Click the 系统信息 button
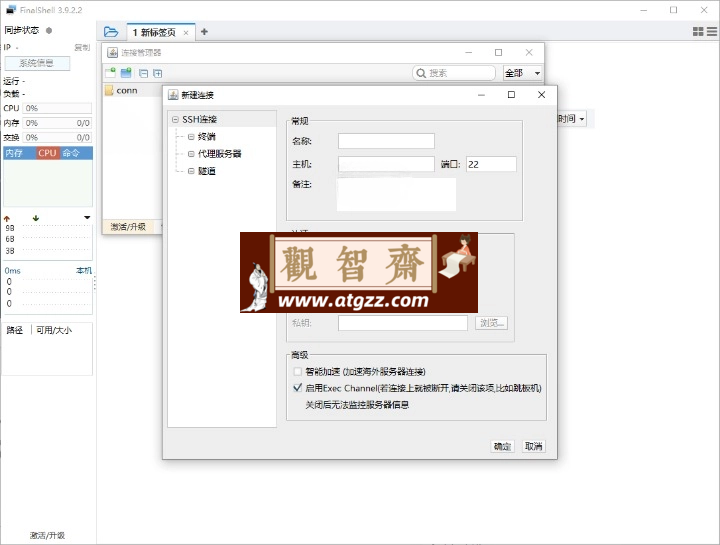Viewport: 720px width, 545px height. [x=37, y=63]
